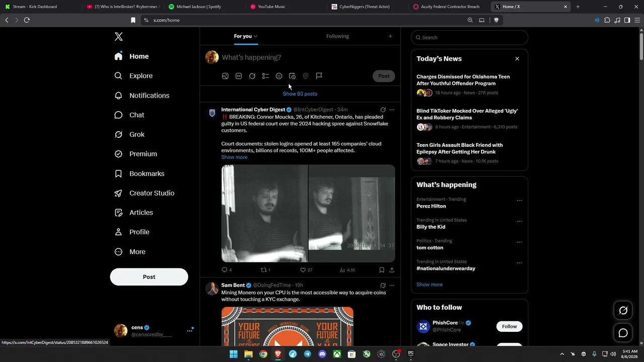View analytics of International Cyber Digest post
This screenshot has height=362, width=644.
(347, 270)
